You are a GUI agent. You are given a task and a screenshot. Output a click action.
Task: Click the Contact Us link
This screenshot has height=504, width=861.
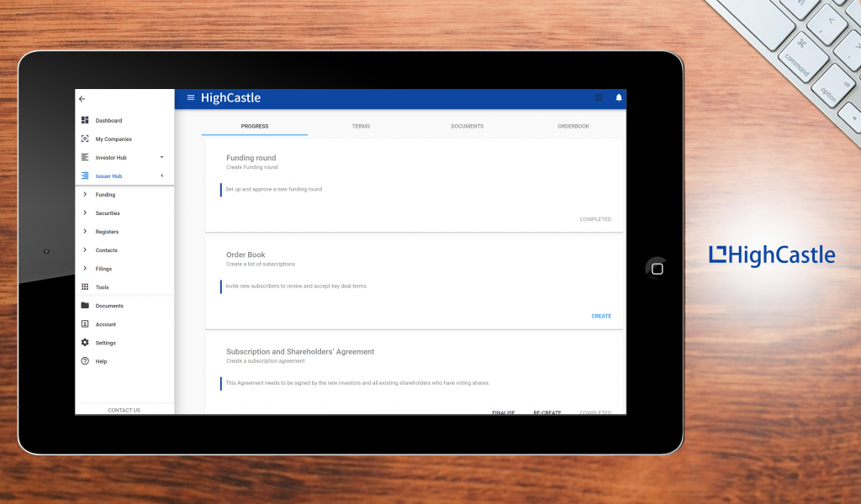pyautogui.click(x=124, y=410)
